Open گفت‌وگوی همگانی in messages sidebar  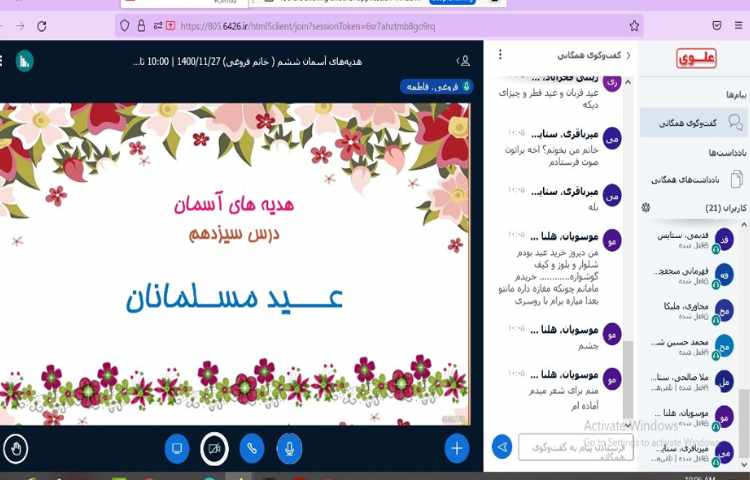pyautogui.click(x=694, y=123)
